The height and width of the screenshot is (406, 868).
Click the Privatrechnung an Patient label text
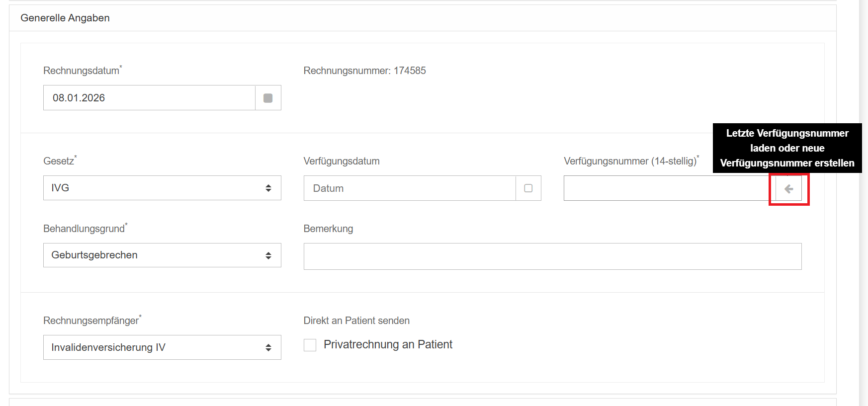pos(388,344)
